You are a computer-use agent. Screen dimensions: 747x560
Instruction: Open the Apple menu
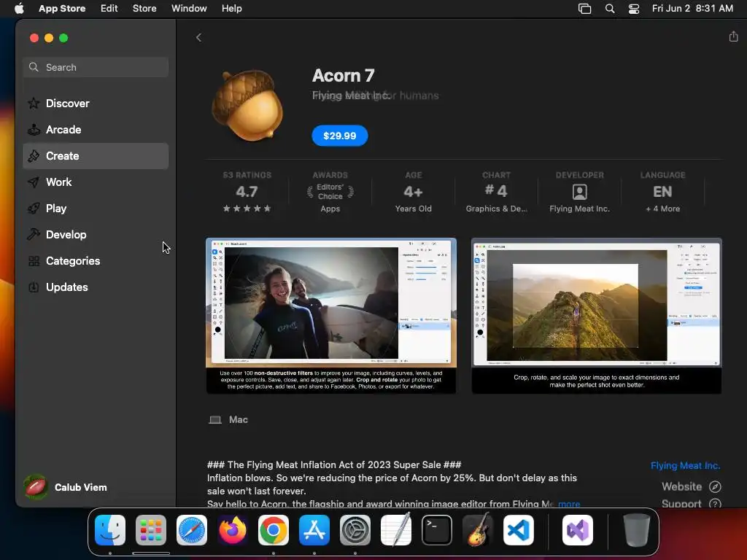[x=19, y=9]
